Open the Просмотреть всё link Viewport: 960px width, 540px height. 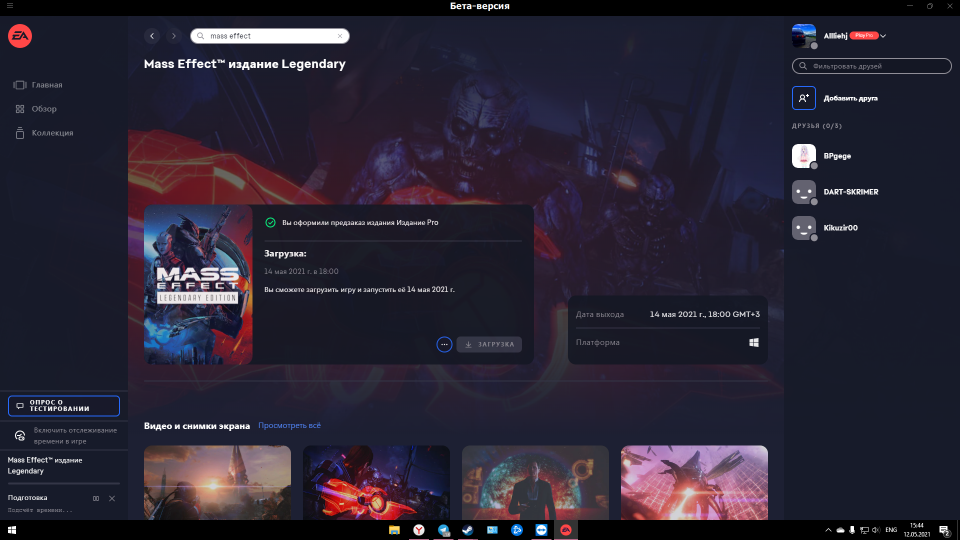click(290, 426)
